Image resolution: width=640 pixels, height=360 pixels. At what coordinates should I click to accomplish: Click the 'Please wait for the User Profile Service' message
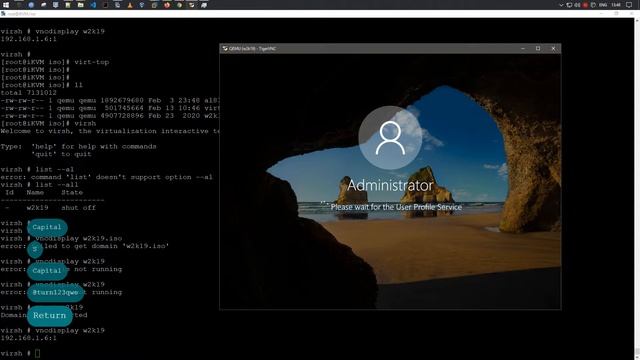point(396,207)
